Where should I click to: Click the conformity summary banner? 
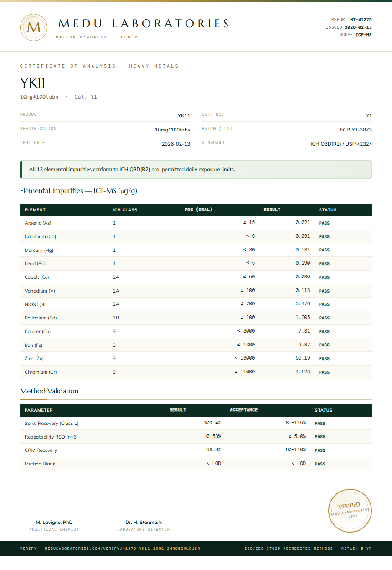(x=196, y=169)
